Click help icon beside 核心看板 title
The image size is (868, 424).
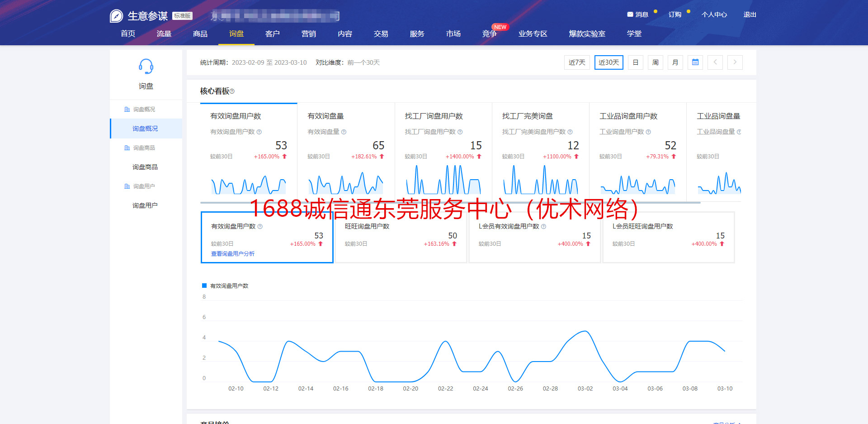(x=232, y=91)
